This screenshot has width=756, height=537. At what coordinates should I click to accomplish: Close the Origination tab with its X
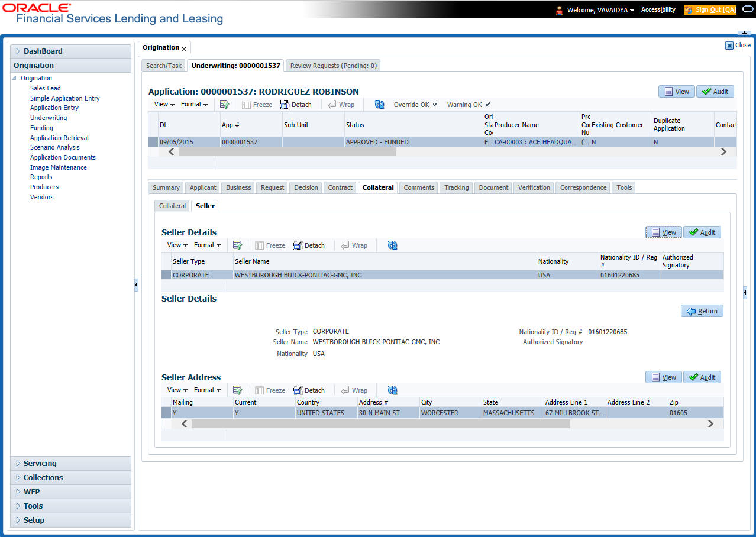(184, 48)
